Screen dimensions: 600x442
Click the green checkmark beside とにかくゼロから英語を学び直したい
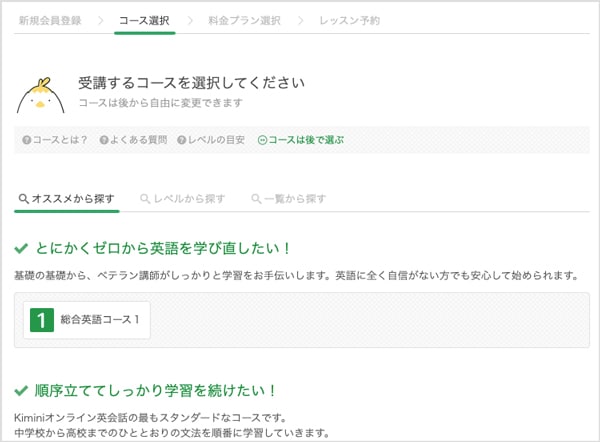coord(21,247)
